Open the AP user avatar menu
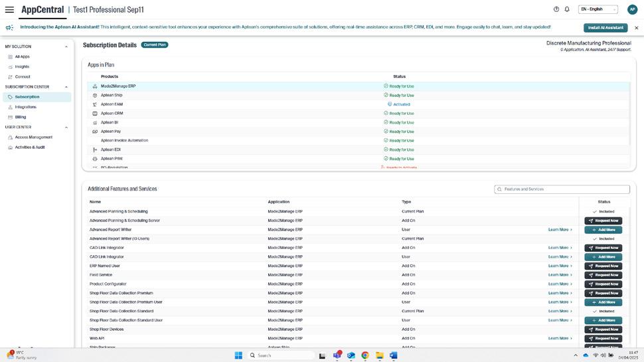 point(632,9)
